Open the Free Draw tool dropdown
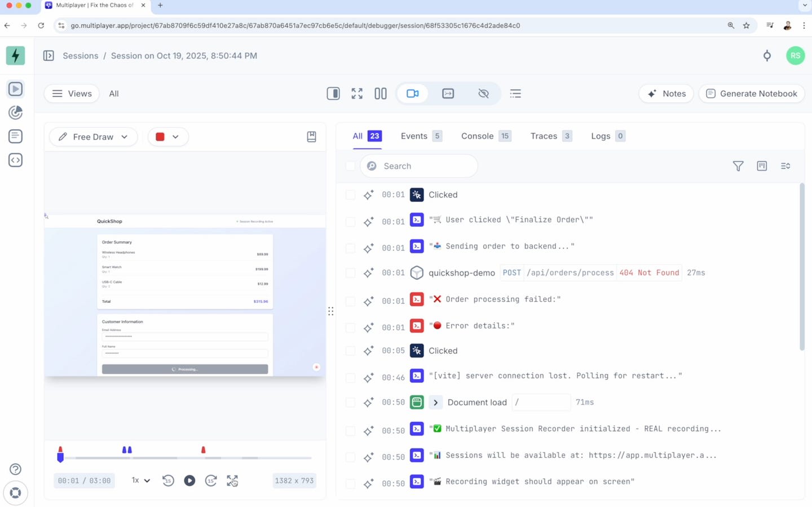Viewport: 812px width, 507px height. click(x=94, y=136)
